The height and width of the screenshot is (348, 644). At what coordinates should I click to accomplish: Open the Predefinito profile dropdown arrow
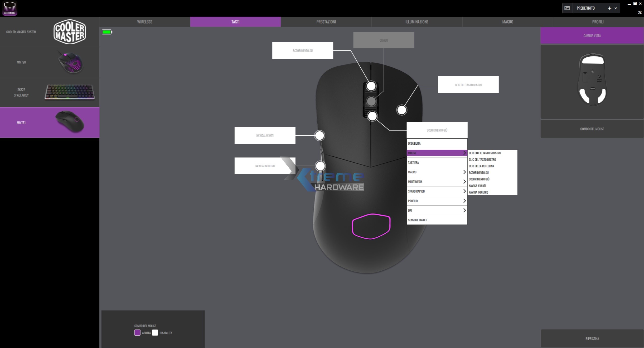616,8
